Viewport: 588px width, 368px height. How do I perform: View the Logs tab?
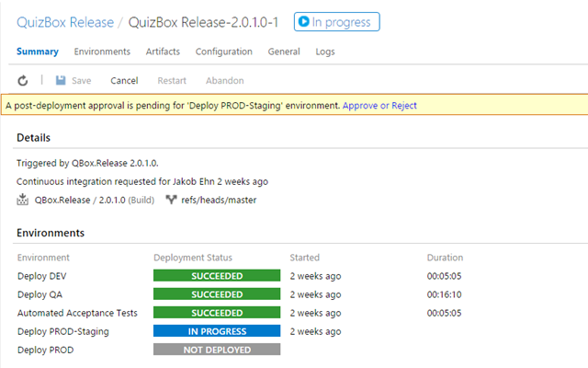point(325,52)
